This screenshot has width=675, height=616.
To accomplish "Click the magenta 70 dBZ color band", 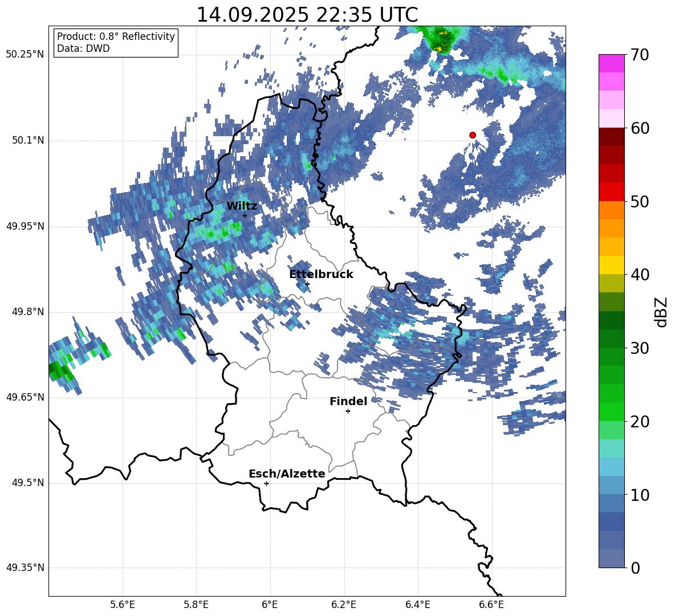I will pos(611,63).
